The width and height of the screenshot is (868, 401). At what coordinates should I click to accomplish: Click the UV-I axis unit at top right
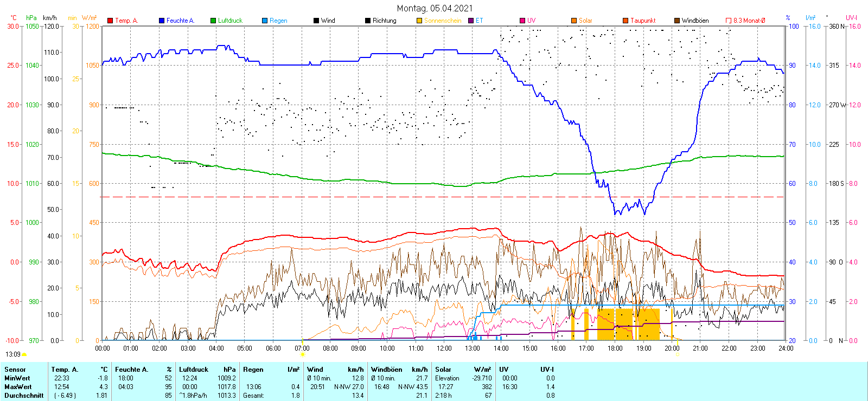click(852, 18)
